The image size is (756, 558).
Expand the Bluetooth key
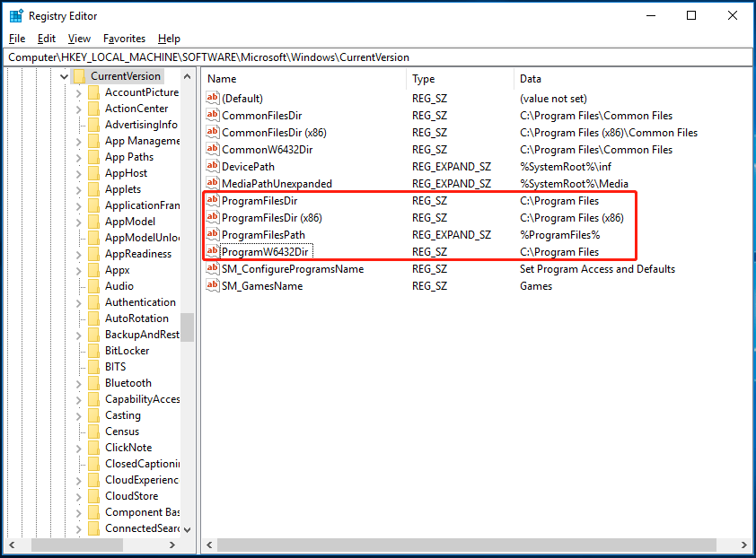point(77,382)
